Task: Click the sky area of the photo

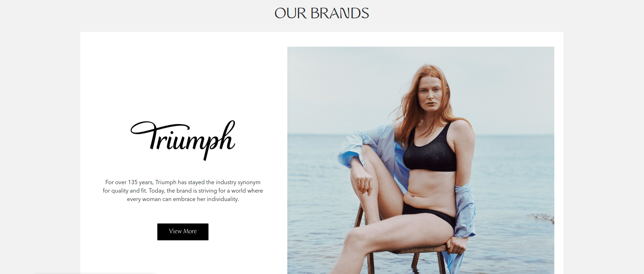Action: [x=350, y=88]
